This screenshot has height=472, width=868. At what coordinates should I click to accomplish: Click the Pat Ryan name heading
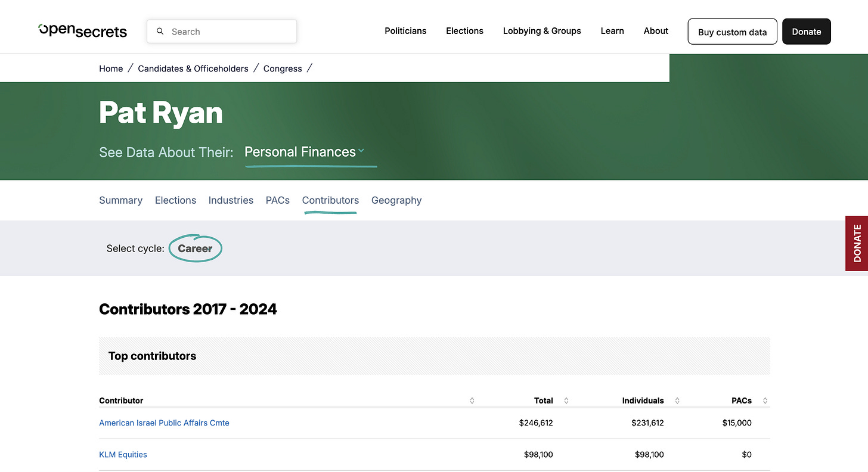click(161, 113)
